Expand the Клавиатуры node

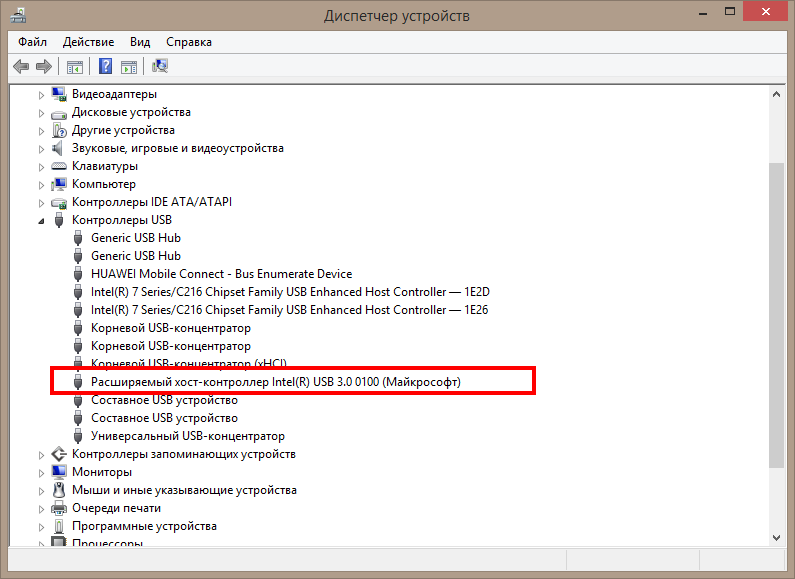(42, 167)
